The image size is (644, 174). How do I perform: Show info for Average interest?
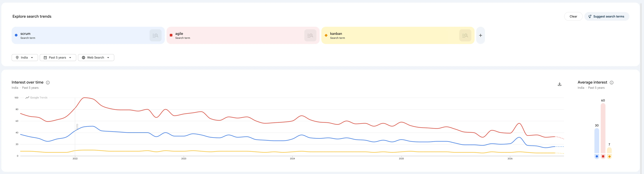611,83
